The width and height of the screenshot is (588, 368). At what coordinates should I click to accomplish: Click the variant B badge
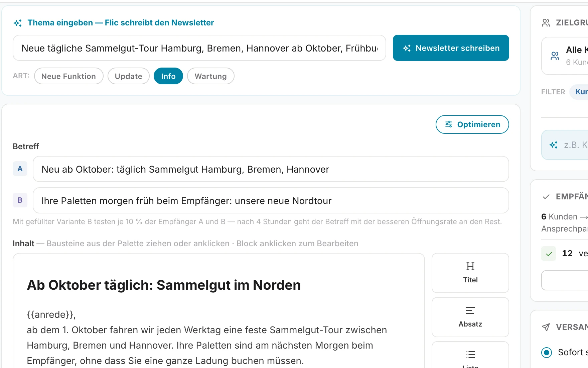coord(20,200)
